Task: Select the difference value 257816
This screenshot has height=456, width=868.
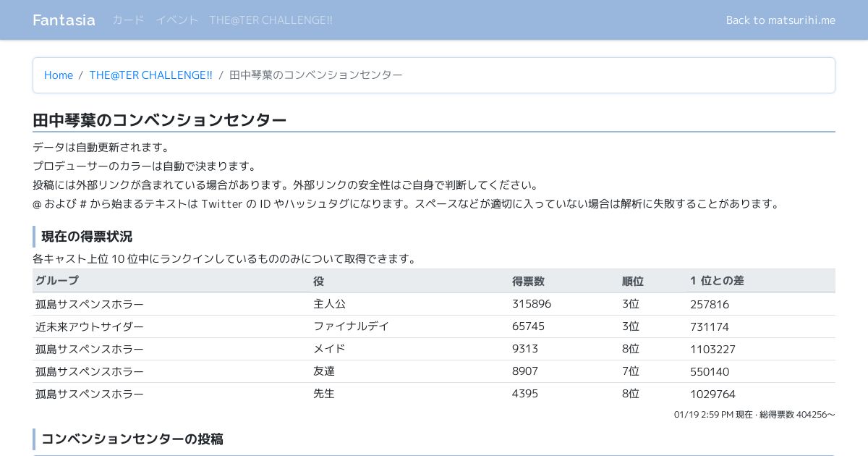Action: tap(710, 304)
